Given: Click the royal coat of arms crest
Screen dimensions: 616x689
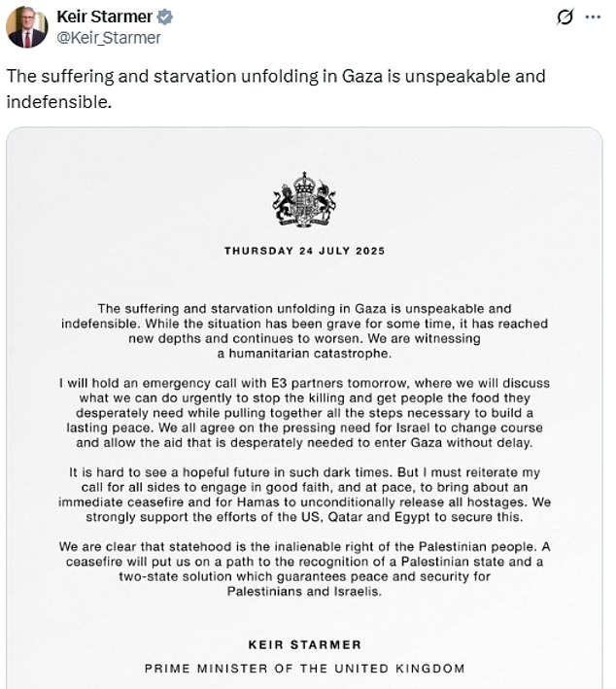Looking at the screenshot, I should (x=304, y=199).
